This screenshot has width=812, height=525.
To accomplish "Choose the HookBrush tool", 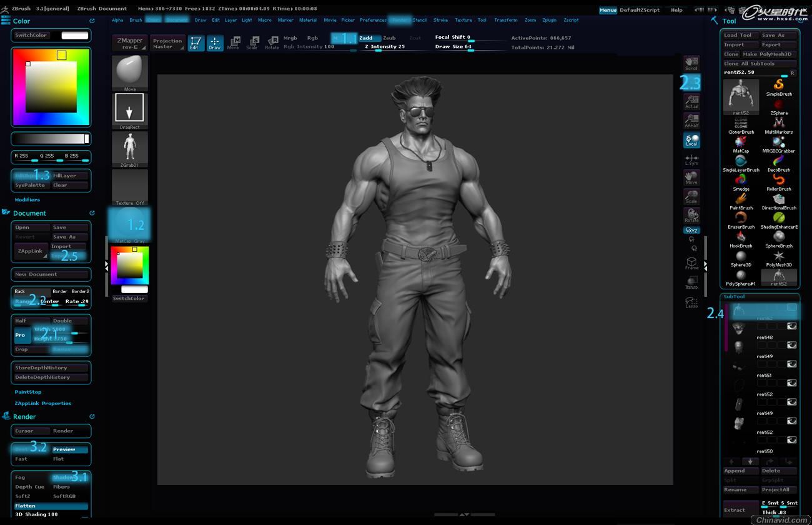I will coord(741,238).
